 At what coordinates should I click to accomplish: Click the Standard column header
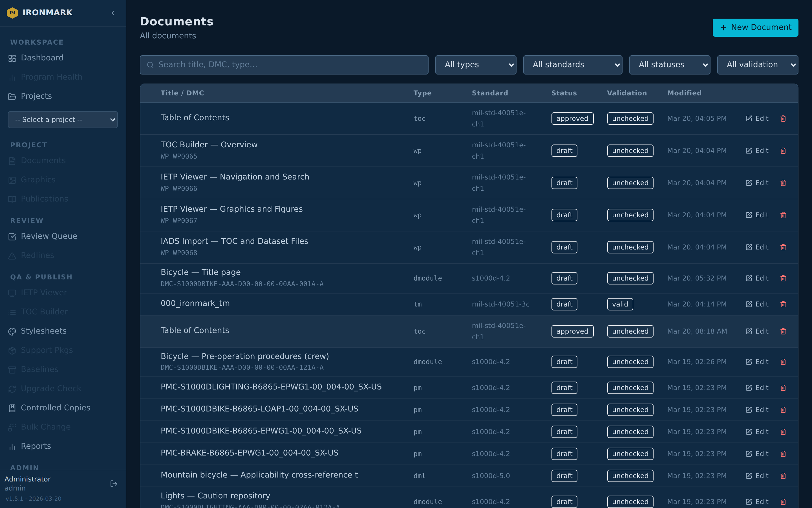pyautogui.click(x=489, y=93)
